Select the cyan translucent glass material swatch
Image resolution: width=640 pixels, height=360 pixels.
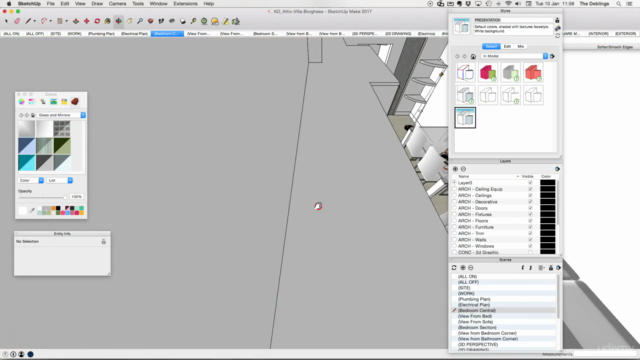point(27,163)
